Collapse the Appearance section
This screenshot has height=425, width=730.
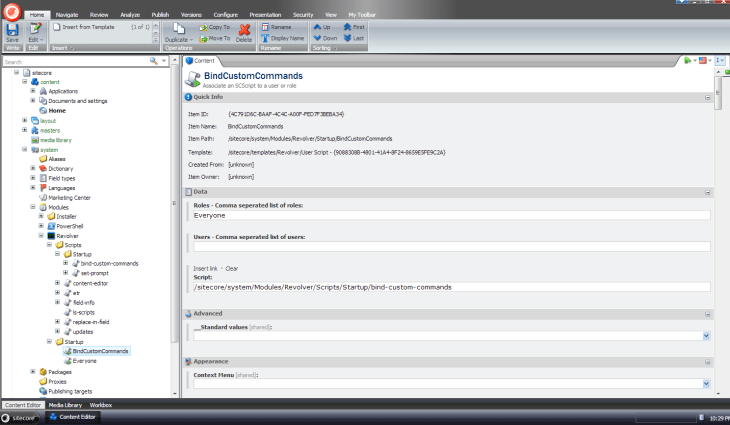707,362
